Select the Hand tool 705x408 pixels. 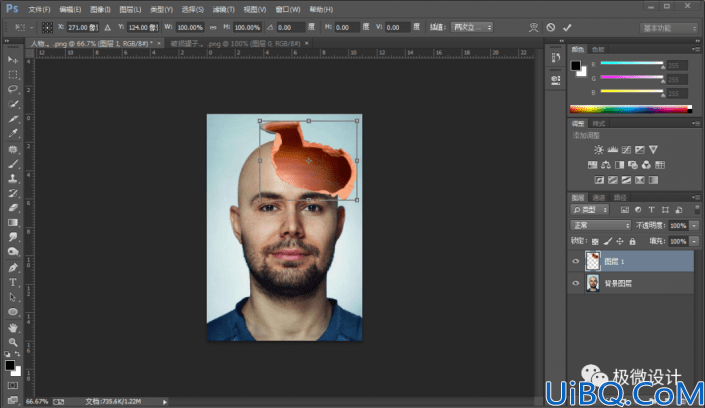point(13,327)
